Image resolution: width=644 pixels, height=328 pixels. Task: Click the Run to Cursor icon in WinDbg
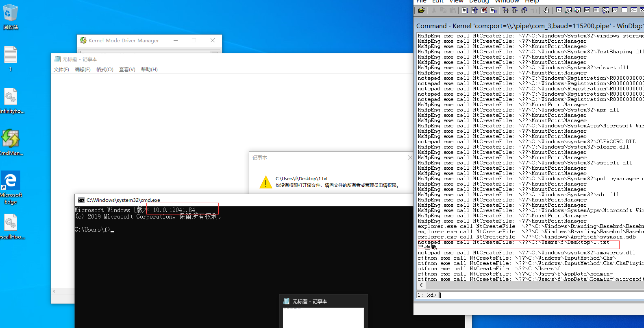pyautogui.click(x=534, y=10)
